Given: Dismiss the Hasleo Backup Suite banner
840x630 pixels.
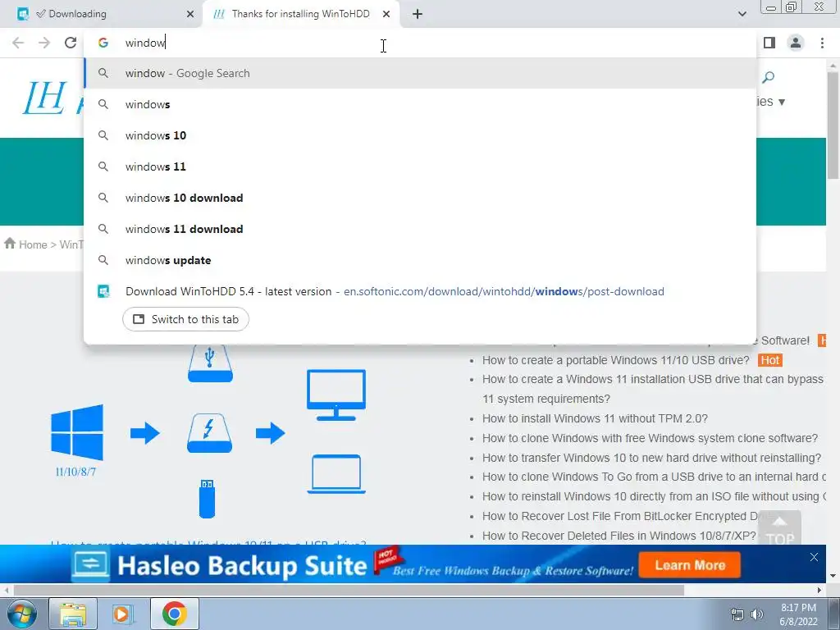Looking at the screenshot, I should [814, 557].
